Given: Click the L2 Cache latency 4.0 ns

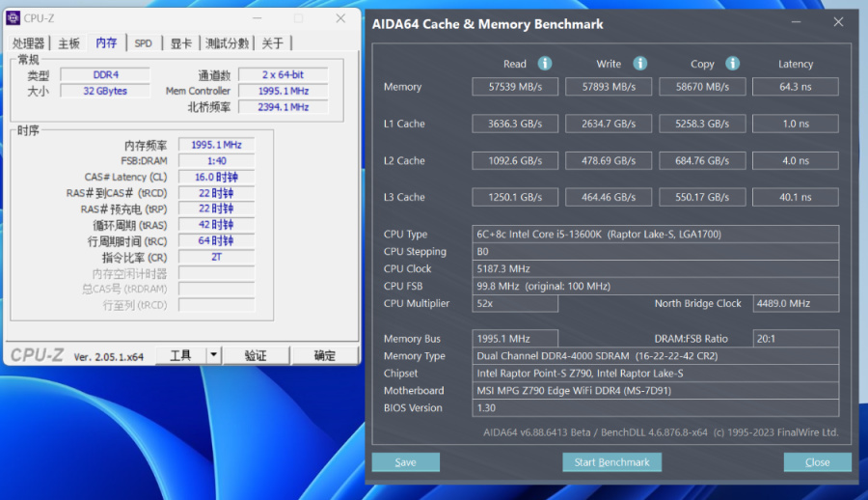Looking at the screenshot, I should tap(796, 161).
